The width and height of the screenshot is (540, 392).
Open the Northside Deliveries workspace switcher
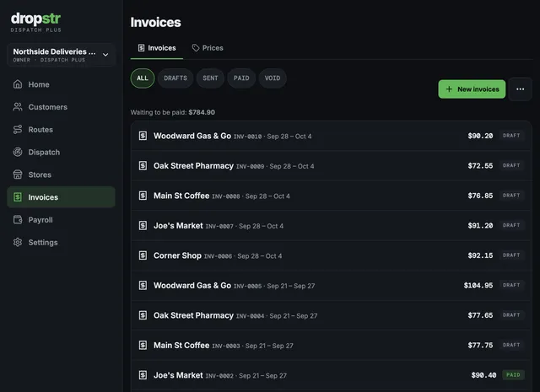click(x=62, y=55)
